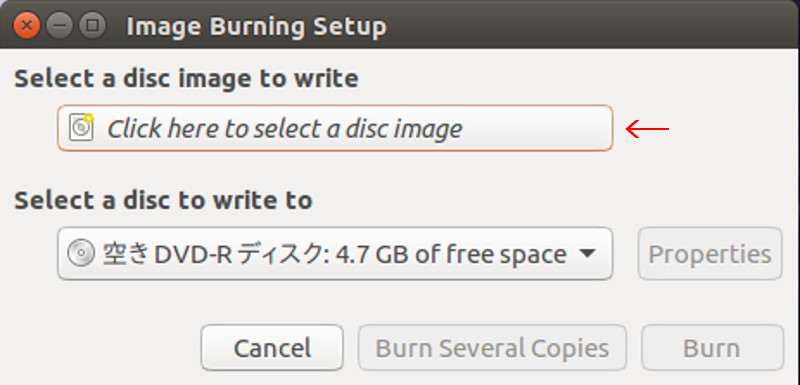This screenshot has width=800, height=385.
Task: Open the DVD-R disc selection combo box
Action: click(x=335, y=253)
